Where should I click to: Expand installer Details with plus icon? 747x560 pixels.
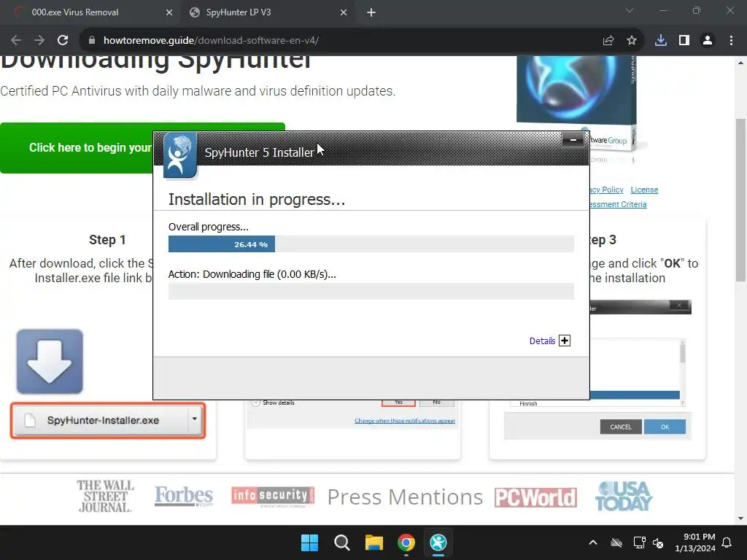(x=565, y=341)
